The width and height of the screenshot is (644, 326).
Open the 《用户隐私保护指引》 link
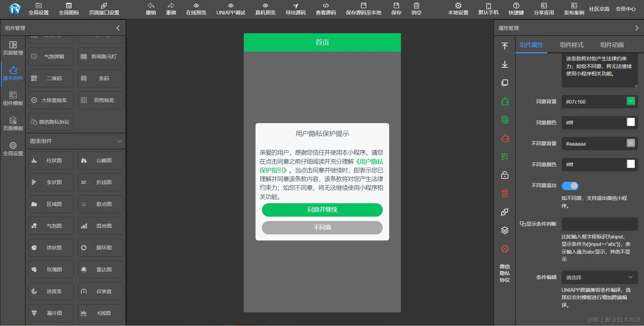click(x=369, y=162)
